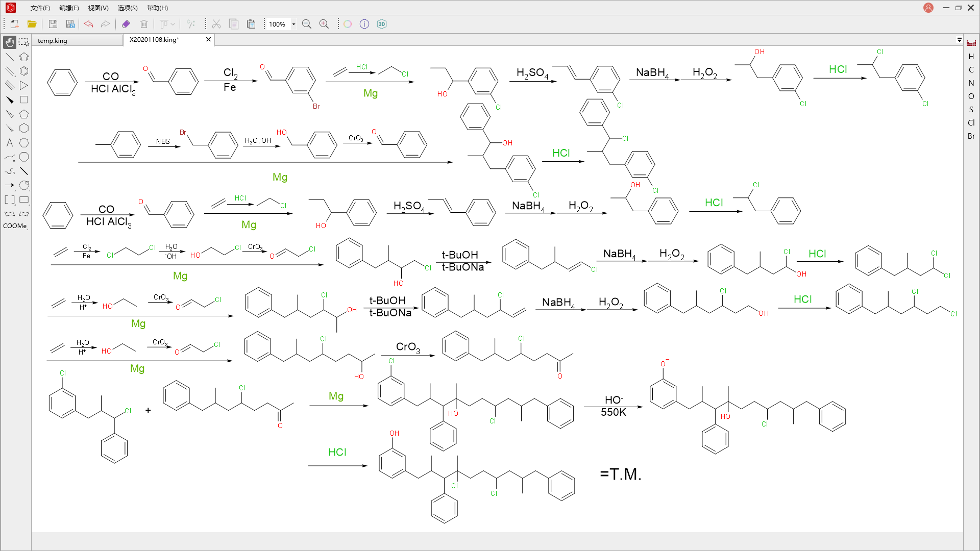Screen dimensions: 980x551
Task: Click the Paste clipboard icon
Action: pyautogui.click(x=251, y=24)
